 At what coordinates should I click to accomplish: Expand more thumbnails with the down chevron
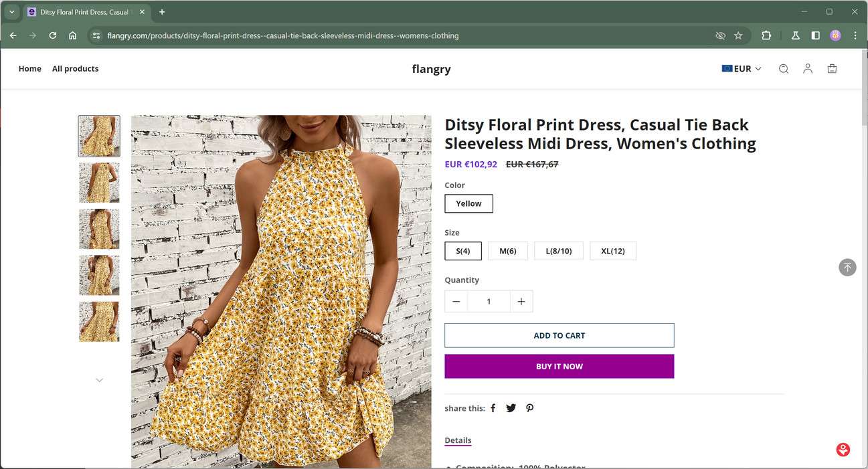(100, 380)
